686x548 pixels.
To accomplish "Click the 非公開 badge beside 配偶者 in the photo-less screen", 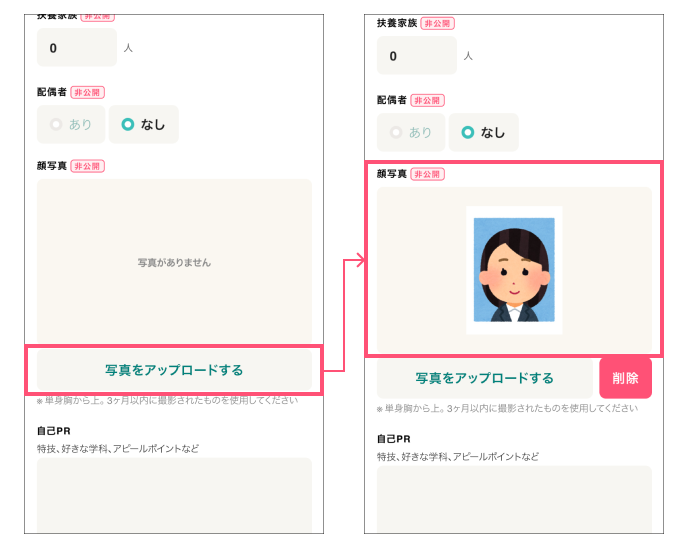I will [88, 92].
